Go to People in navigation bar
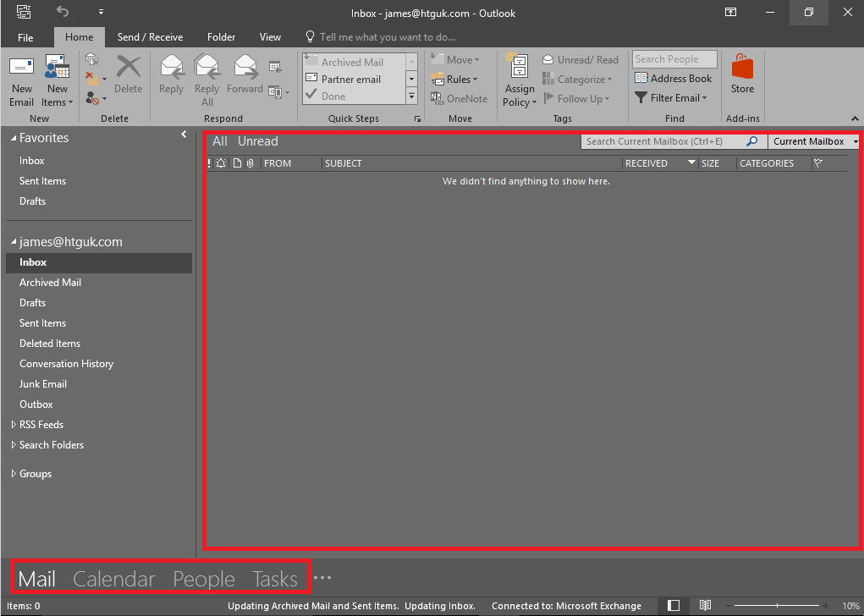Viewport: 864px width, 616px height. (204, 579)
